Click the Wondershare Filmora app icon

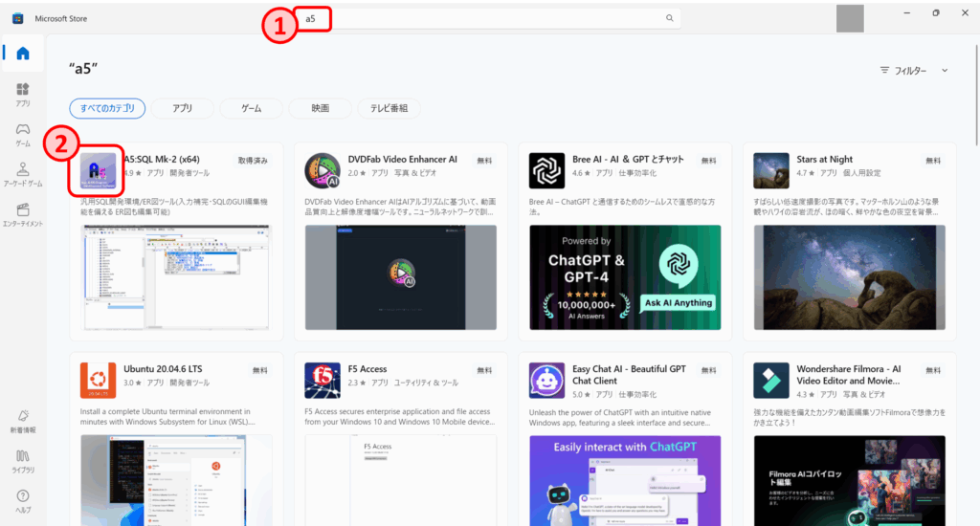click(x=771, y=381)
